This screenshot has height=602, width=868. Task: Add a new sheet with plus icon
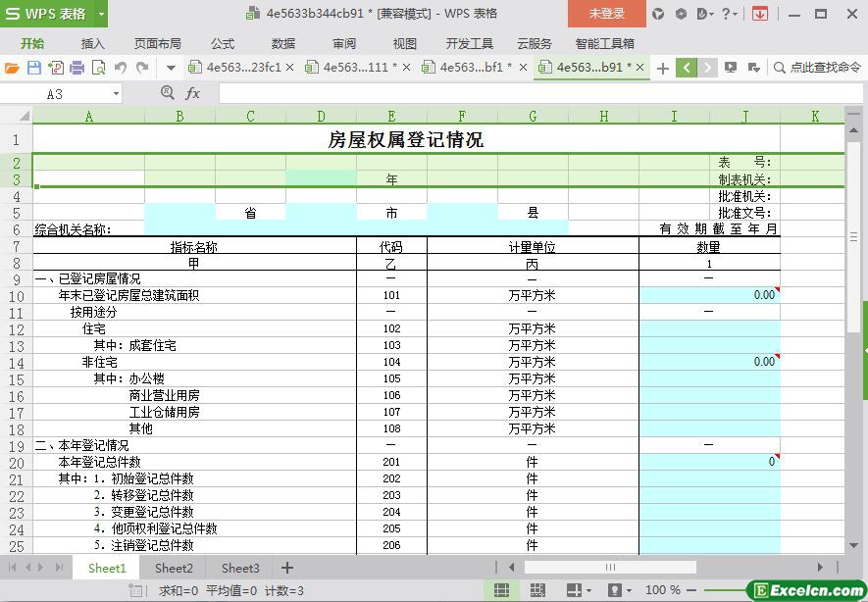[287, 568]
